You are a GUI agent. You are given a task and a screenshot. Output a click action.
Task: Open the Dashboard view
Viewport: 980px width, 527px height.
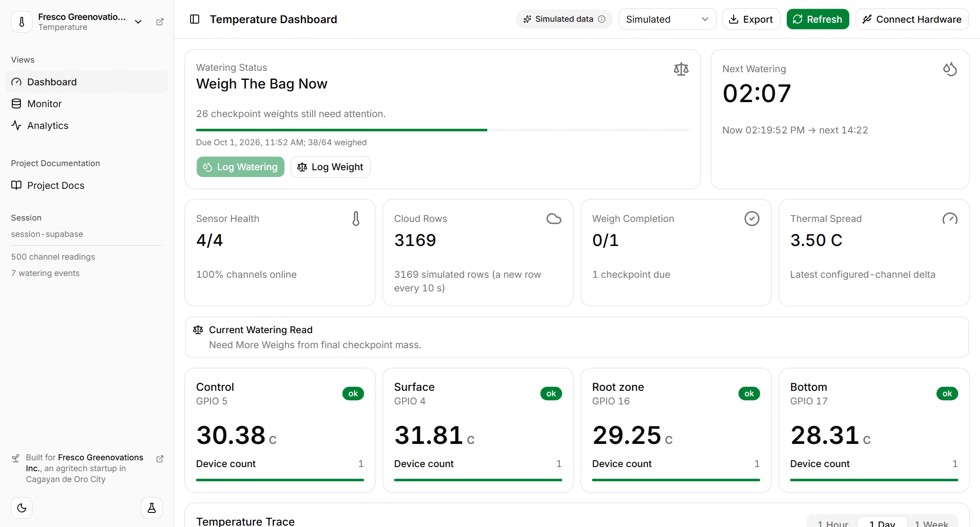[87, 82]
